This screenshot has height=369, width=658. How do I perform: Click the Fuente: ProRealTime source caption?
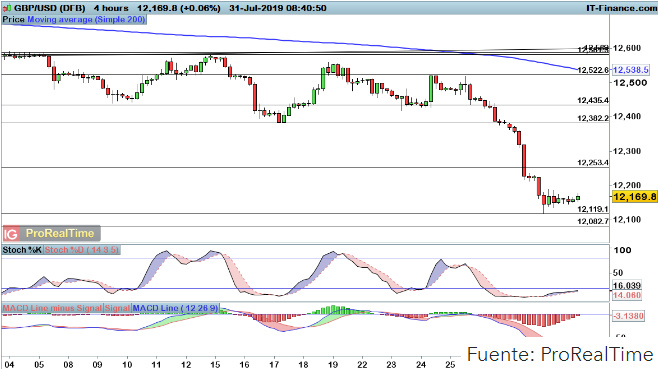tap(560, 354)
